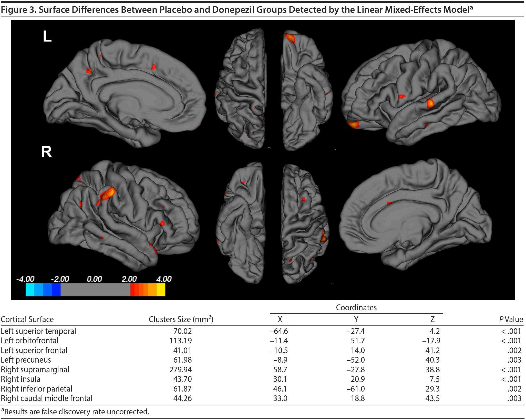Image resolution: width=526 pixels, height=420 pixels.
Task: Click the Figure 3 title text
Action: [x=236, y=10]
